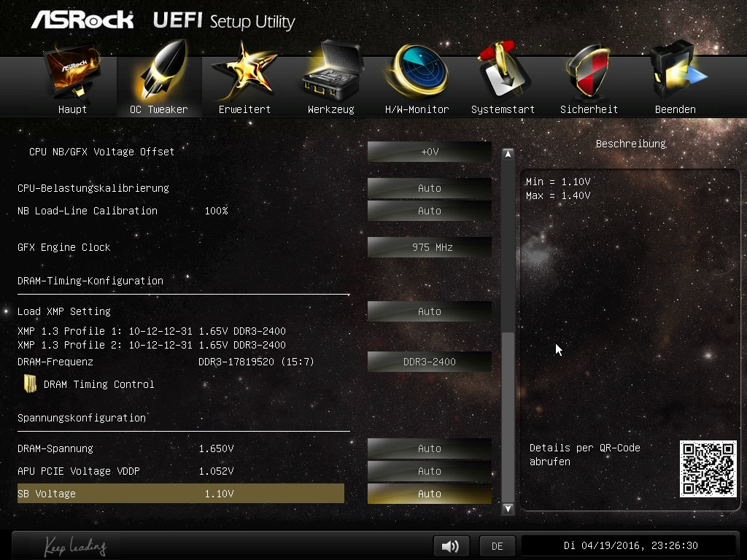Click the Details per QR-Code abrufen text
This screenshot has height=560, width=747.
(584, 455)
